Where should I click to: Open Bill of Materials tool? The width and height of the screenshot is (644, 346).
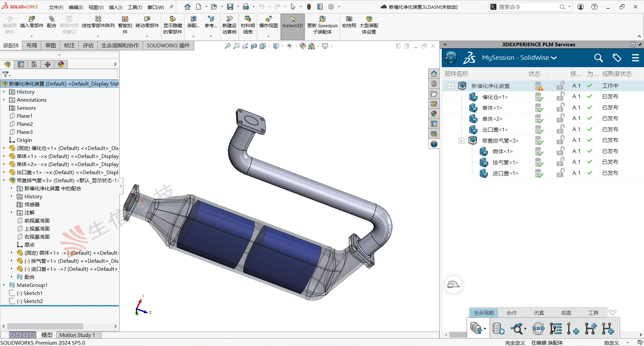click(248, 25)
